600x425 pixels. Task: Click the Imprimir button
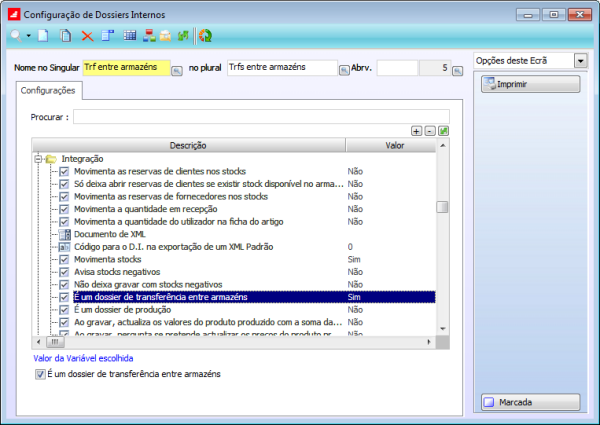[530, 84]
